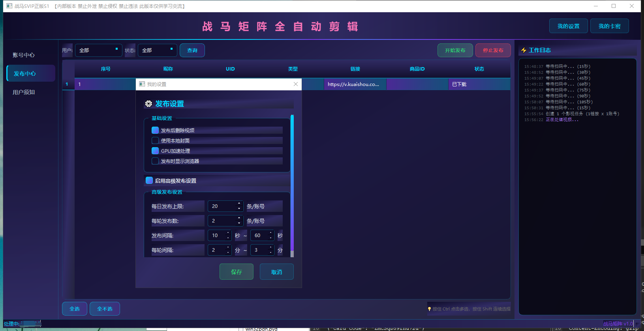Click the 状态 column header
The height and width of the screenshot is (331, 644).
479,69
